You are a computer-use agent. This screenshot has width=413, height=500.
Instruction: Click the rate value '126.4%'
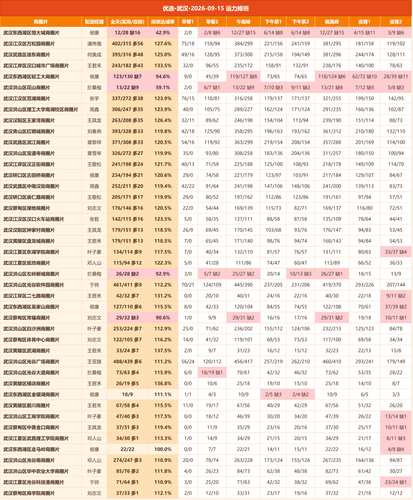coord(163,120)
